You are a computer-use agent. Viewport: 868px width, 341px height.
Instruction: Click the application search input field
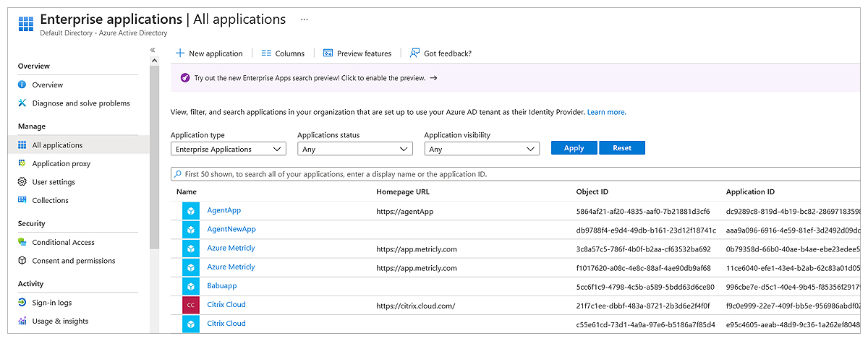tap(517, 174)
